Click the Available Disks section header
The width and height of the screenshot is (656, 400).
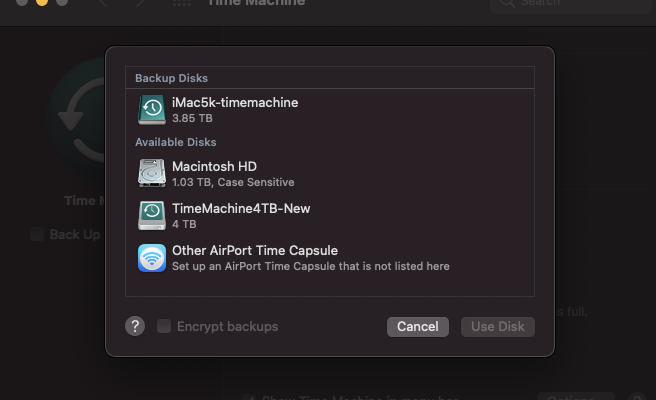176,142
